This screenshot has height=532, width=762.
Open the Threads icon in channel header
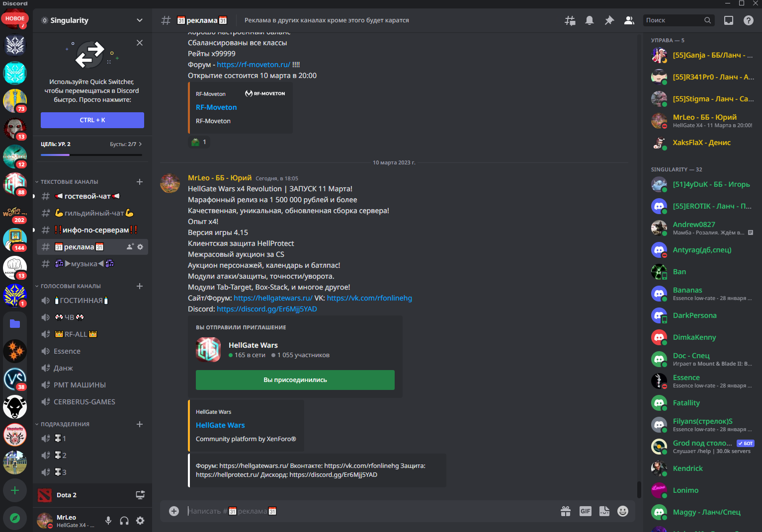570,20
